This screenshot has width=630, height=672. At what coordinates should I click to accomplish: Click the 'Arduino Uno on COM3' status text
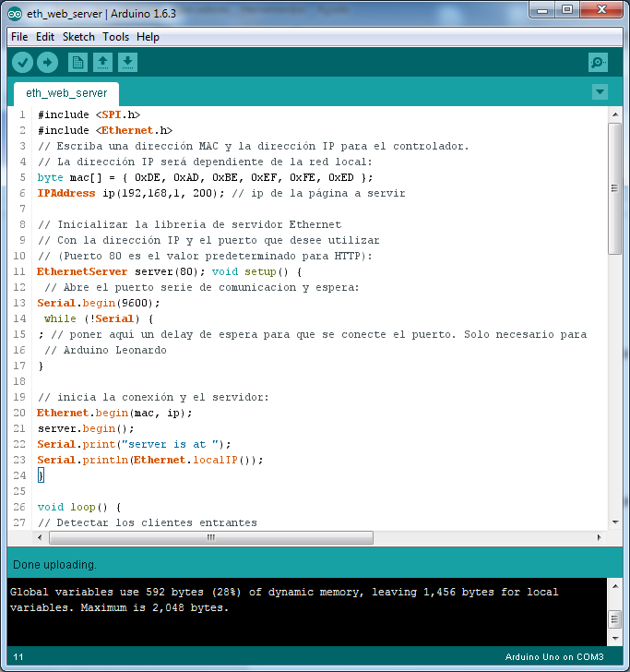coord(554,657)
